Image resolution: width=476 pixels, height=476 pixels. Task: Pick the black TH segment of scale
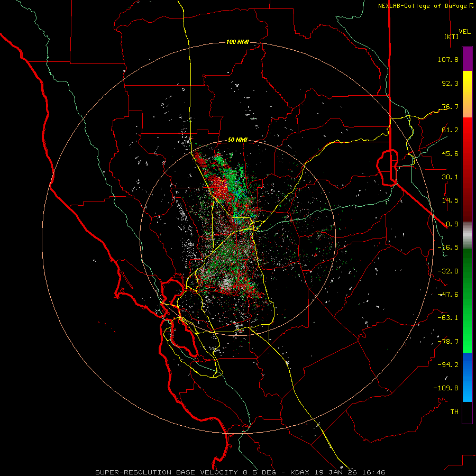pos(467,413)
